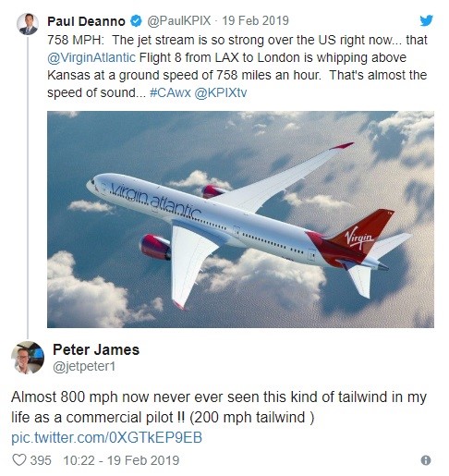Click the reply text about 800 mph tailwind
This screenshot has height=476, width=449.
pos(219,407)
